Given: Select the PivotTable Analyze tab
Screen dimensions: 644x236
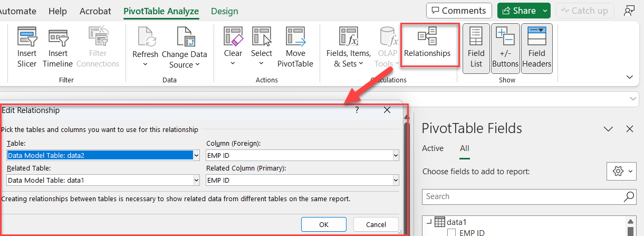Looking at the screenshot, I should tap(161, 11).
